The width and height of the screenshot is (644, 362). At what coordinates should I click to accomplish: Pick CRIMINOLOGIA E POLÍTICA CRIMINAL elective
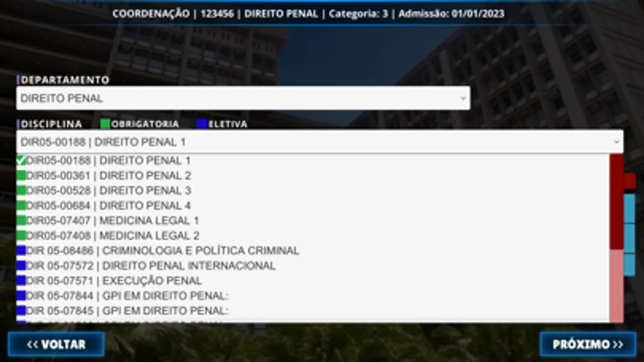coord(313,251)
